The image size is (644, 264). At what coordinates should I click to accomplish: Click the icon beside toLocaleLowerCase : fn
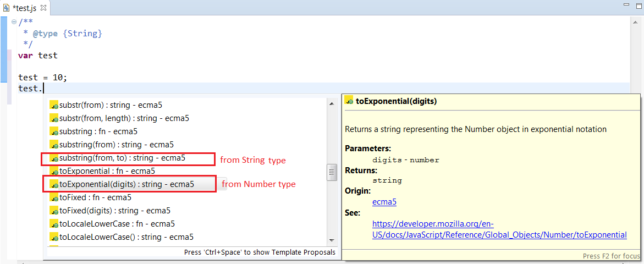click(x=54, y=224)
